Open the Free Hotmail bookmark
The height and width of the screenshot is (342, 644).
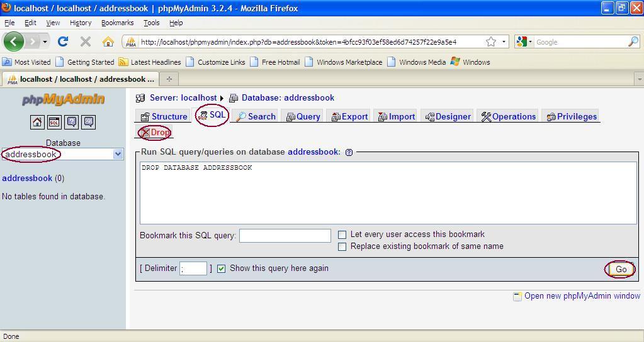tap(275, 62)
